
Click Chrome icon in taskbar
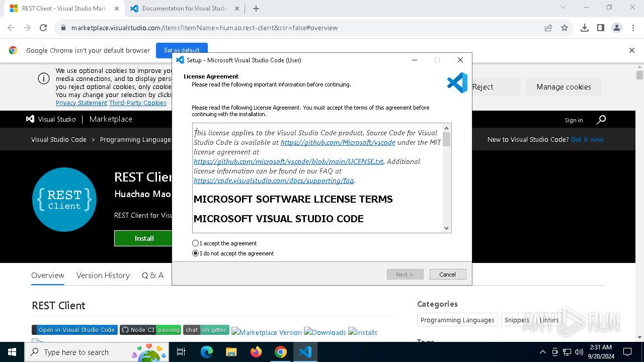(281, 352)
